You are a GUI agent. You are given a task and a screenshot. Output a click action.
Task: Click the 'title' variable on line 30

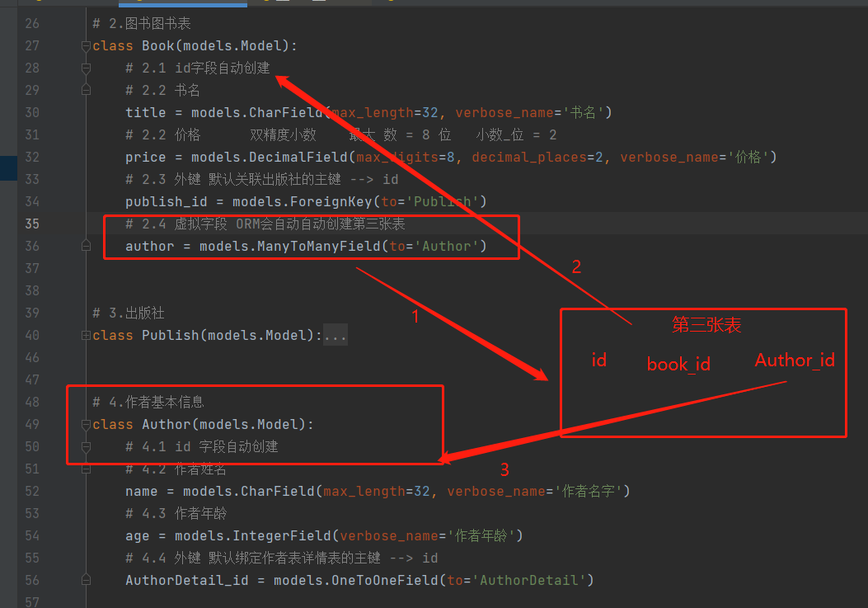[146, 112]
